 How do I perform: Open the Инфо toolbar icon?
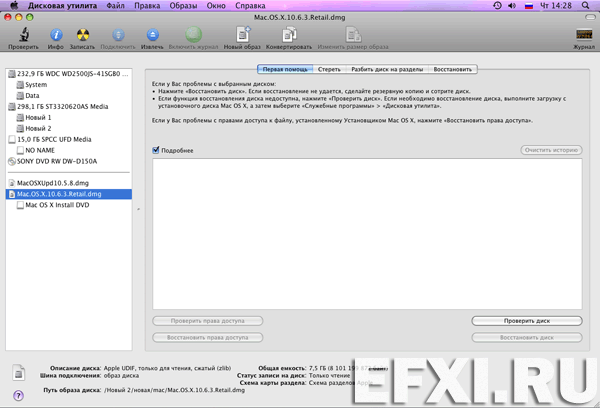[56, 35]
